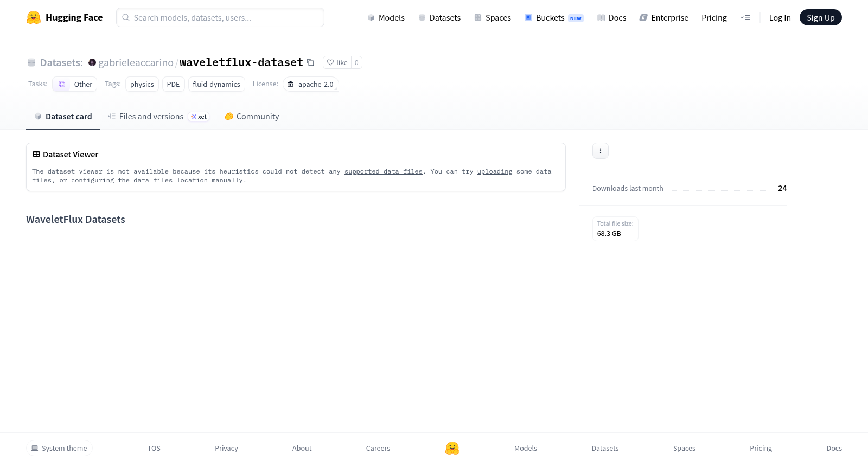Screen dimensions: 868x467
Task: Focus the search models input field
Action: click(220, 17)
